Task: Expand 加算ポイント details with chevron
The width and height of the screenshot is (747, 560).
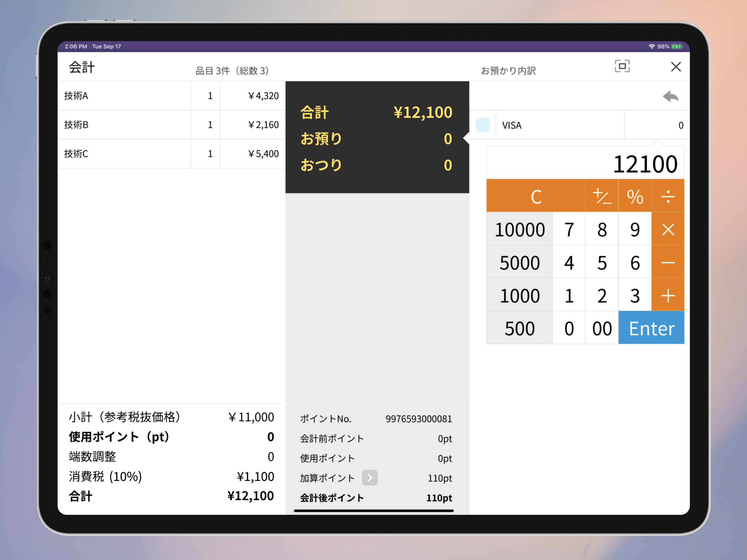Action: coord(370,478)
